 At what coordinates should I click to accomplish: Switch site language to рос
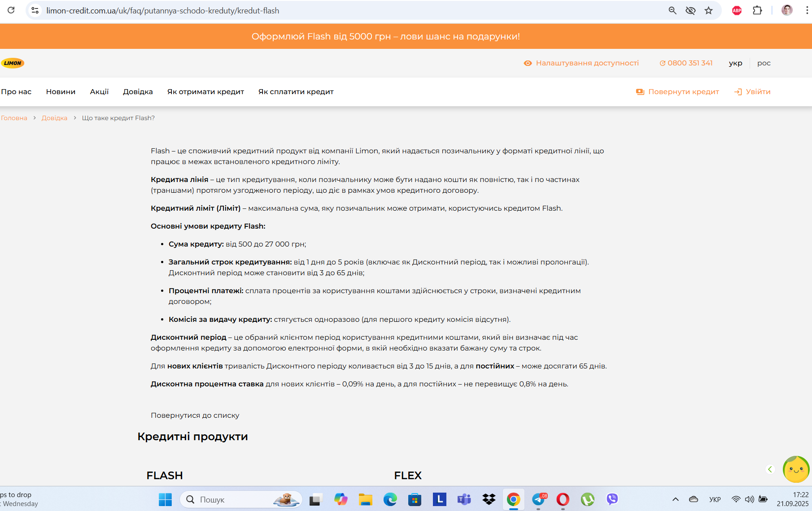[x=764, y=63]
